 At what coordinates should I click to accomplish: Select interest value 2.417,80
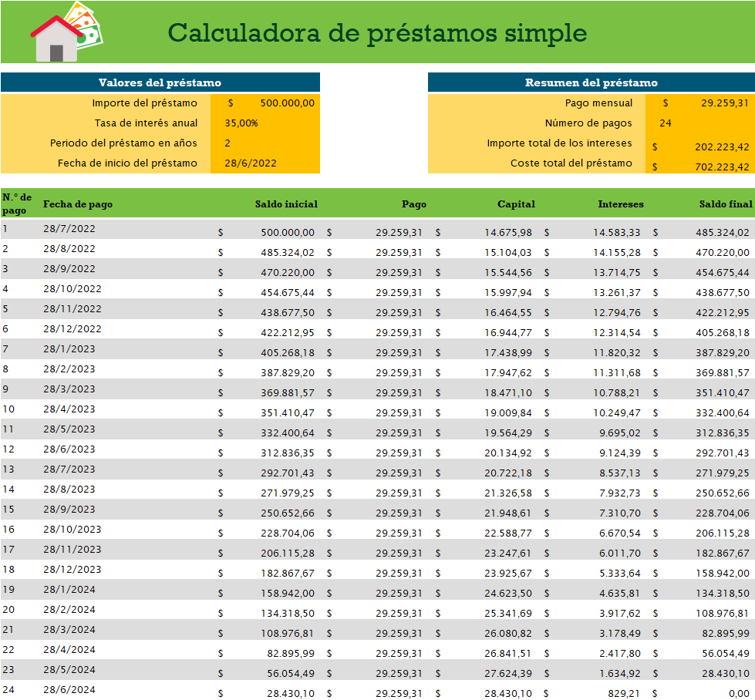tap(620, 654)
